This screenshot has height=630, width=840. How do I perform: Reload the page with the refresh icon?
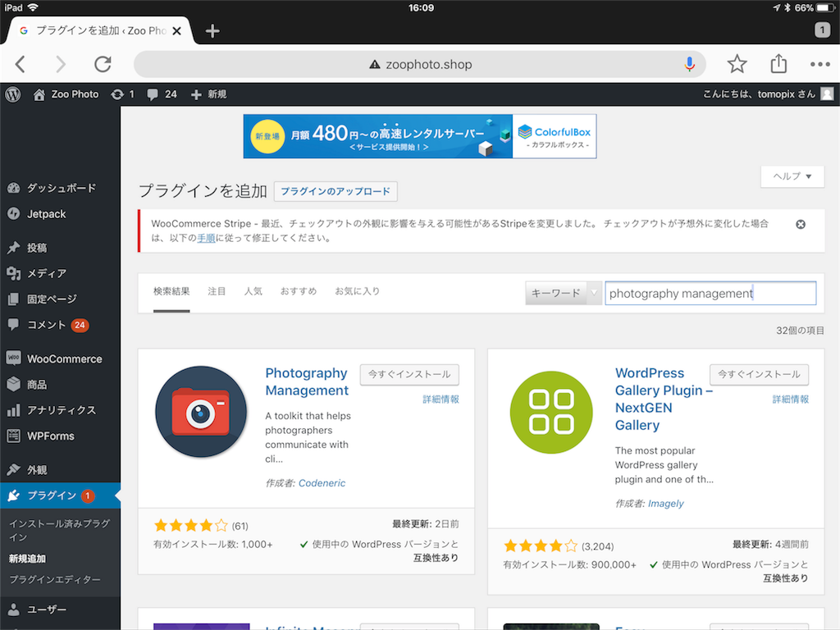103,64
